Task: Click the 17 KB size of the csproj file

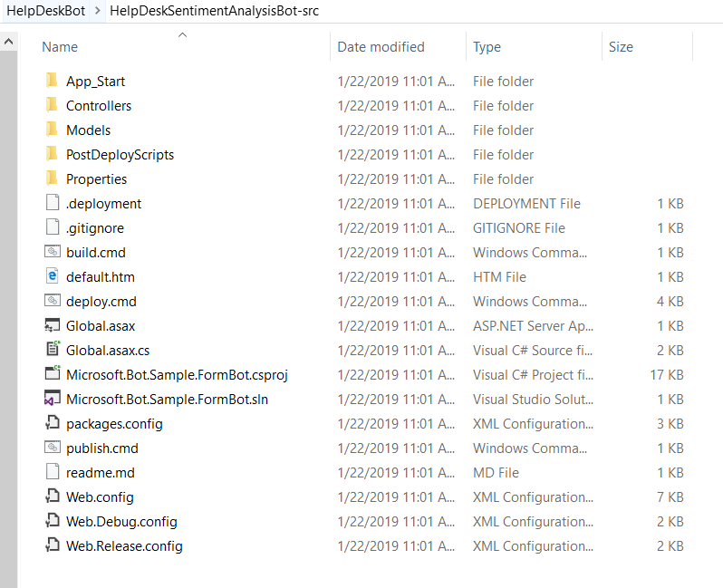Action: [x=667, y=374]
